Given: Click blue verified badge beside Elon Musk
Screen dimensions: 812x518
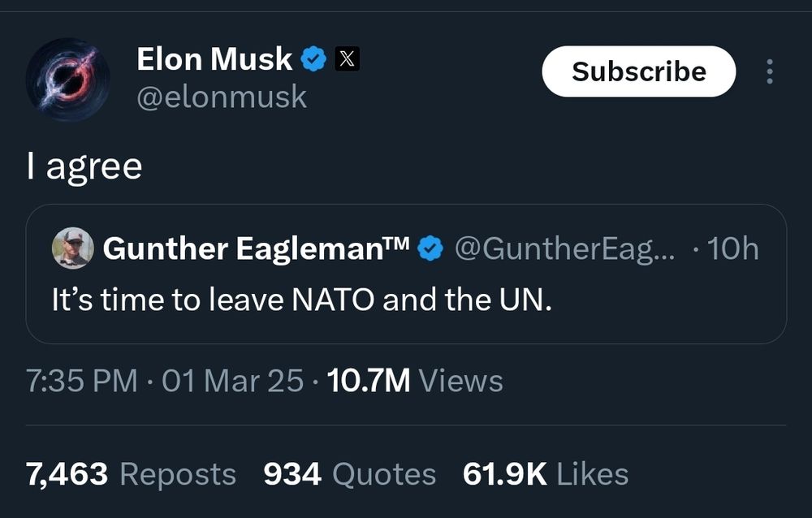Looking at the screenshot, I should coord(314,59).
